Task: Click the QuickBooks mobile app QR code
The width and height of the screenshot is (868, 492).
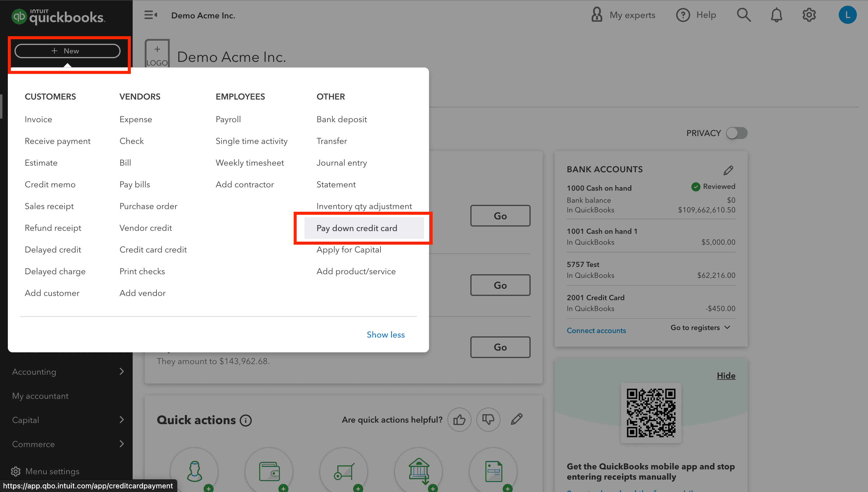Action: click(651, 413)
